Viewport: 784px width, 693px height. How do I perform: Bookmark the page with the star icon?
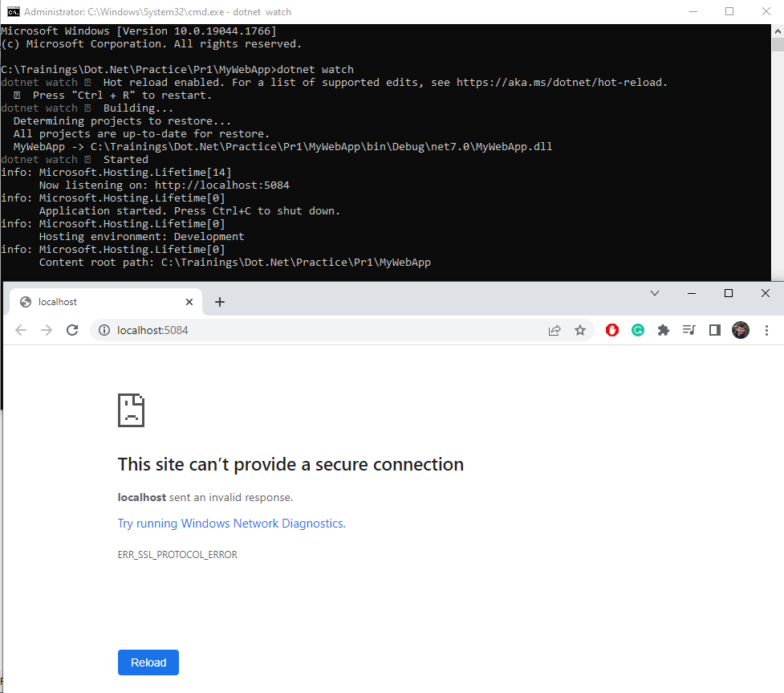580,330
